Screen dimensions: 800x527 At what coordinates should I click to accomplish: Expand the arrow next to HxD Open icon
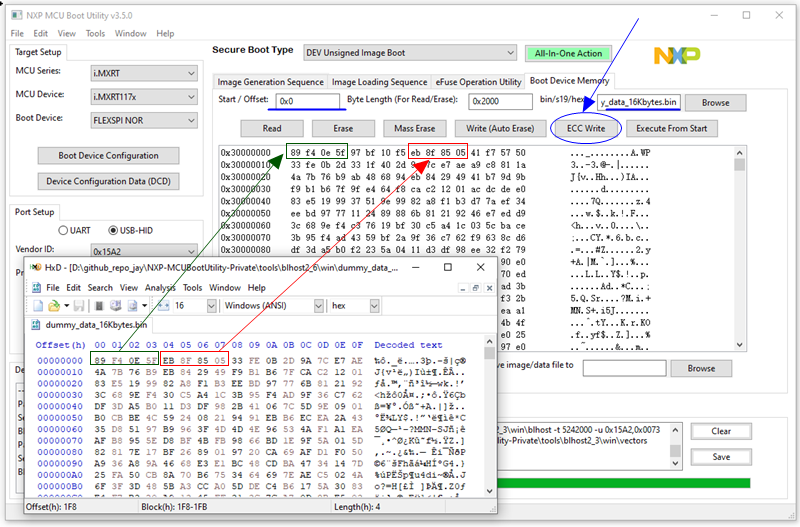[66, 306]
